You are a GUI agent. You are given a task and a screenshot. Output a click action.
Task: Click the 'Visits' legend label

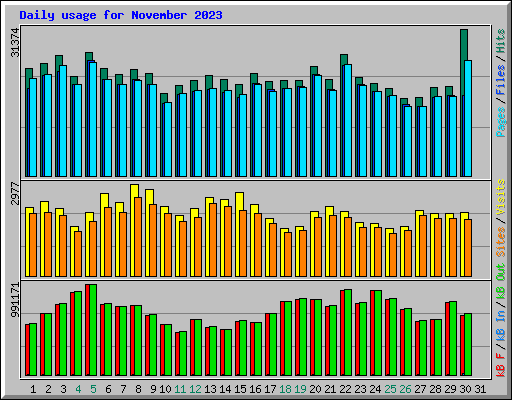pos(501,198)
